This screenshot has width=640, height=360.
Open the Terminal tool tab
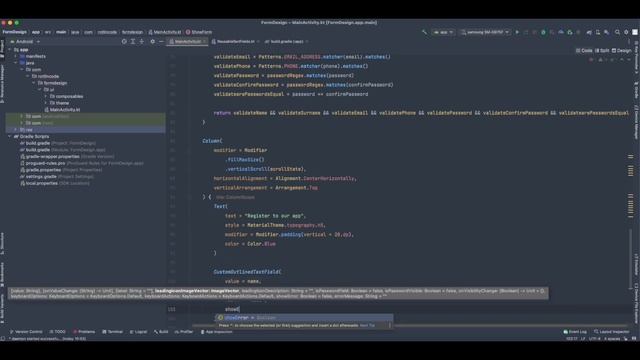click(x=112, y=332)
